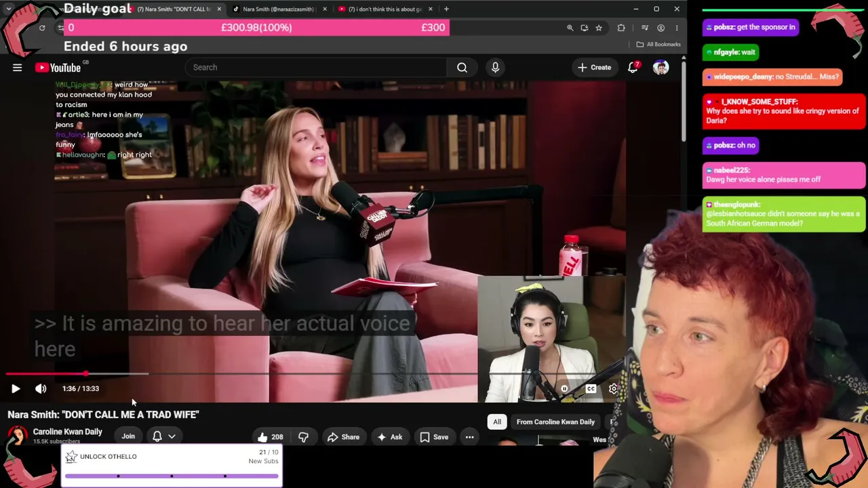Open the zoom magnifier in the address bar
This screenshot has width=868, height=488.
(x=570, y=28)
